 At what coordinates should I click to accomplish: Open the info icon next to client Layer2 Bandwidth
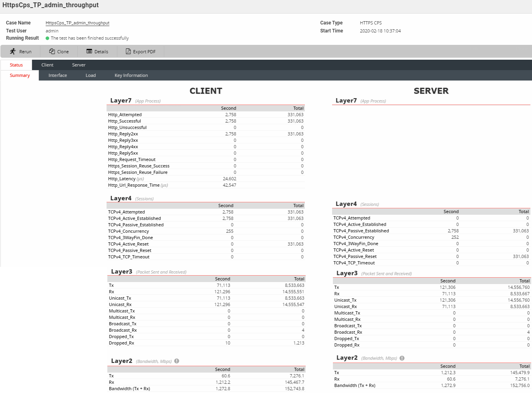177,361
